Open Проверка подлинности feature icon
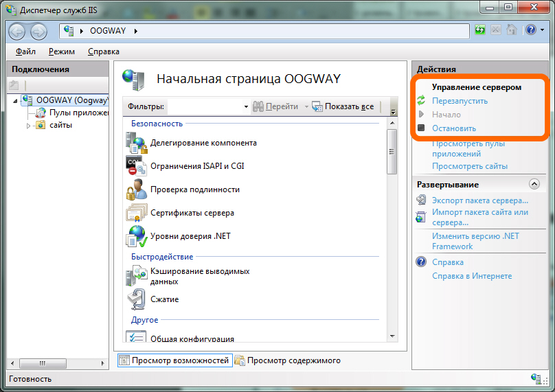Viewport: 555px width, 392px height. [x=136, y=189]
